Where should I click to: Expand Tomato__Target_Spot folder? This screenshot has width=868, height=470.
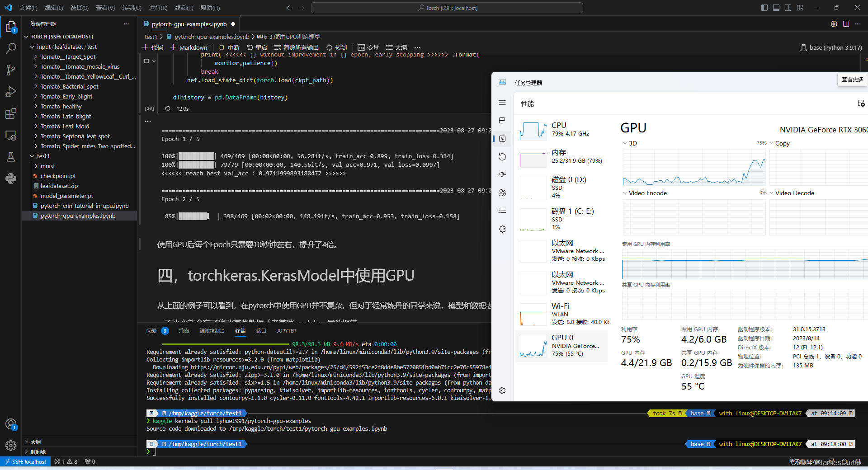(x=80, y=56)
